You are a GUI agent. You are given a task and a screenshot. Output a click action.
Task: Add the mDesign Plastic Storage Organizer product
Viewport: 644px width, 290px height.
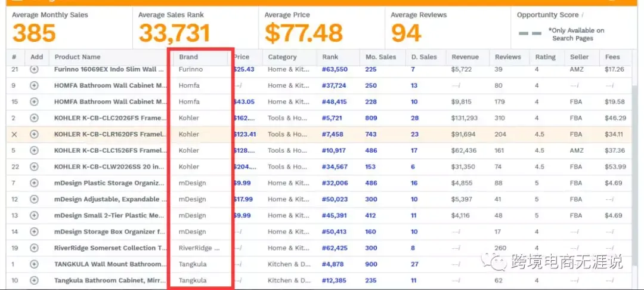coord(34,183)
